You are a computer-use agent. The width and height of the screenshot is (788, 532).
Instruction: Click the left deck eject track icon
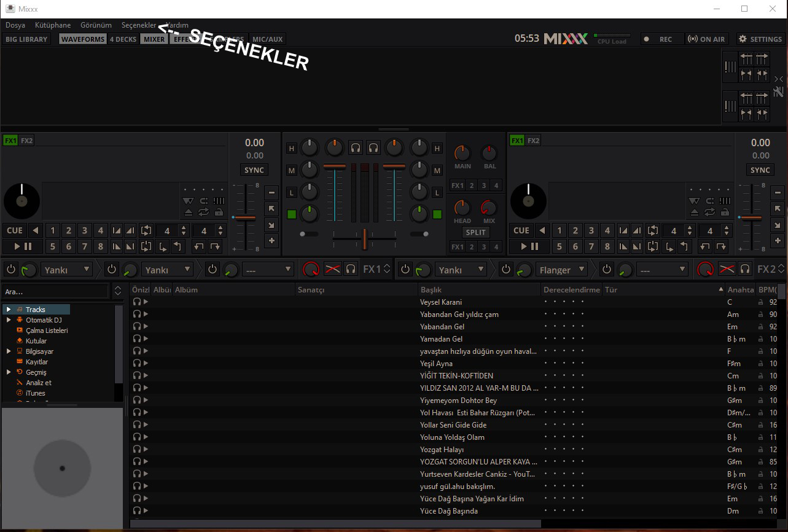(x=189, y=212)
